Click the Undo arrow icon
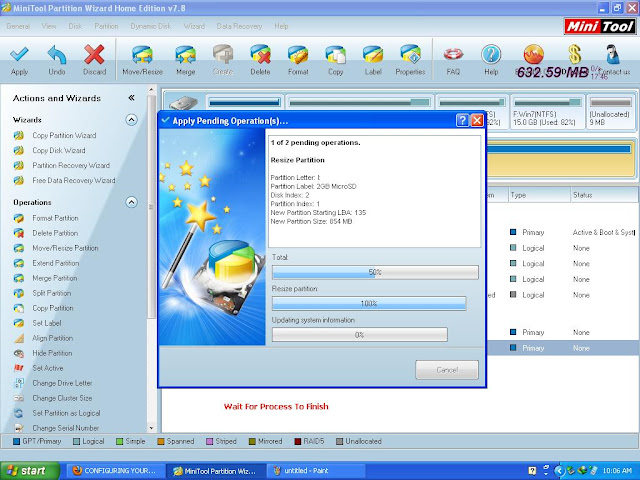640x480 pixels. pos(57,54)
